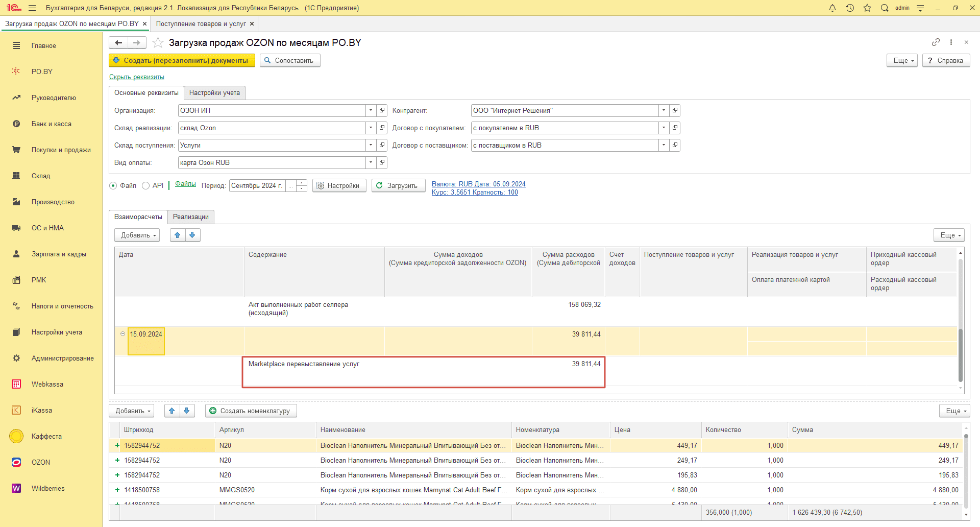Viewport: 980px width, 527px height.
Task: Open Каффеста section in sidebar
Action: 46,436
